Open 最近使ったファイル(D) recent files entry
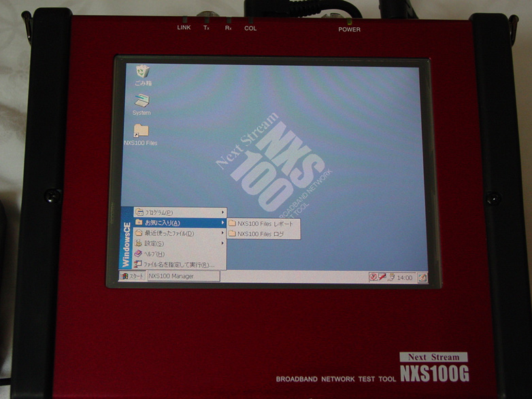 180,233
